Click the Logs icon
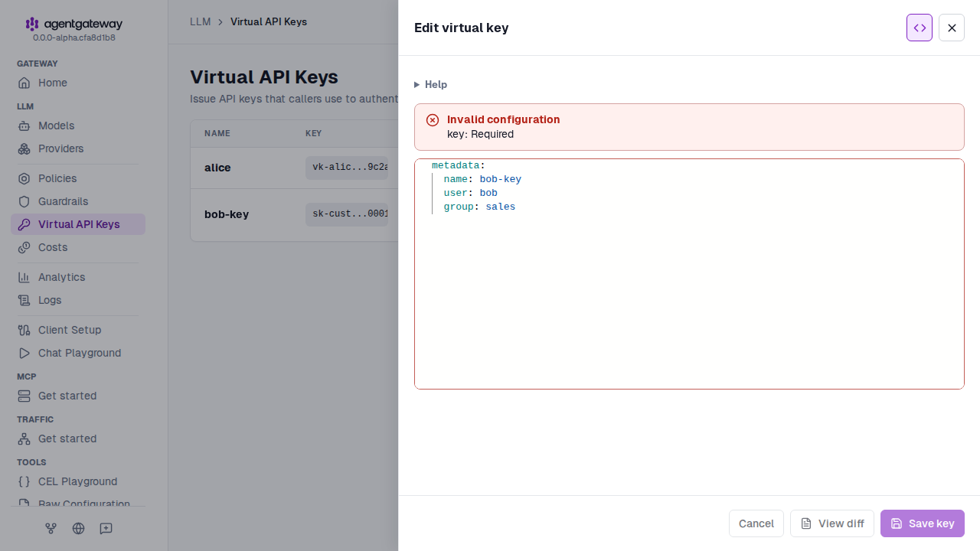This screenshot has height=551, width=980. 24,300
